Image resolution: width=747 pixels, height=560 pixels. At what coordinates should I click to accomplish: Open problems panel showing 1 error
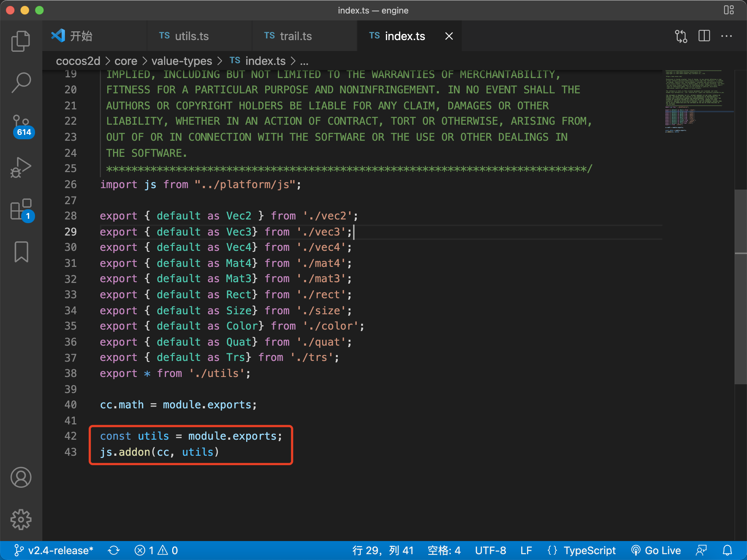pos(156,550)
